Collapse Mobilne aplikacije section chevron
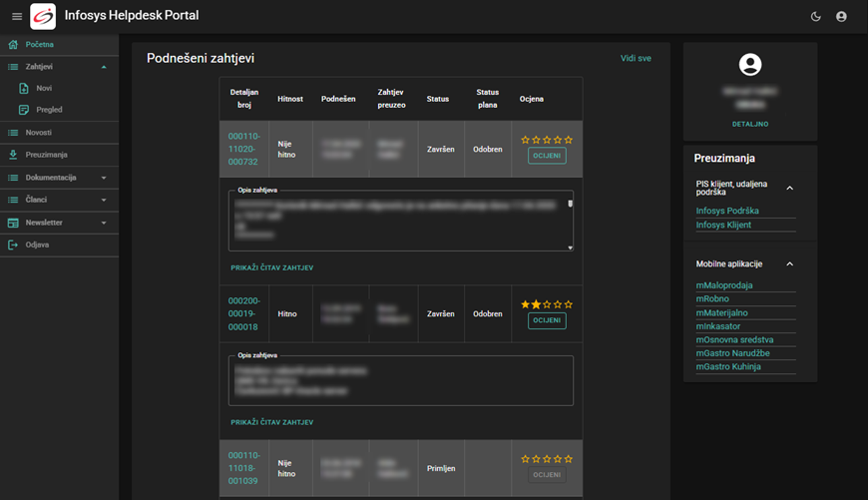The width and height of the screenshot is (868, 500). pos(790,264)
